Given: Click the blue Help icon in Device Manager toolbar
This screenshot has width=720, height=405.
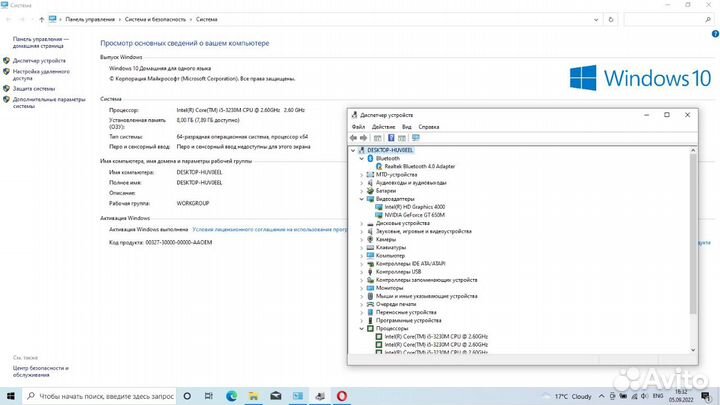Looking at the screenshot, I should pos(391,138).
